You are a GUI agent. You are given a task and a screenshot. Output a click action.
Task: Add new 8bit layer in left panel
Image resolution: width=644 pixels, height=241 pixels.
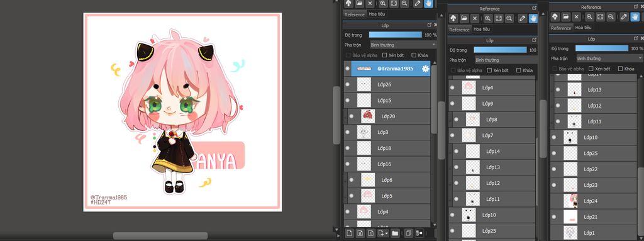(x=360, y=233)
